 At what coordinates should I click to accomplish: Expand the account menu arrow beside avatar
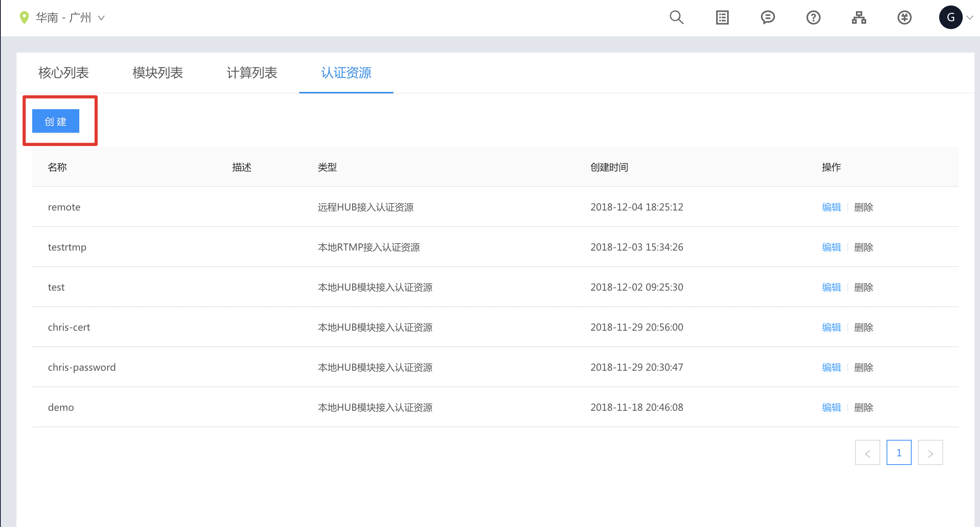pyautogui.click(x=970, y=18)
